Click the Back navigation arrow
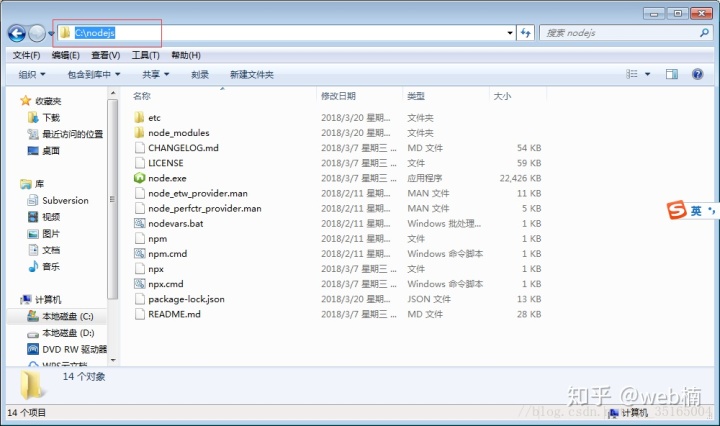The height and width of the screenshot is (426, 720). tap(17, 33)
